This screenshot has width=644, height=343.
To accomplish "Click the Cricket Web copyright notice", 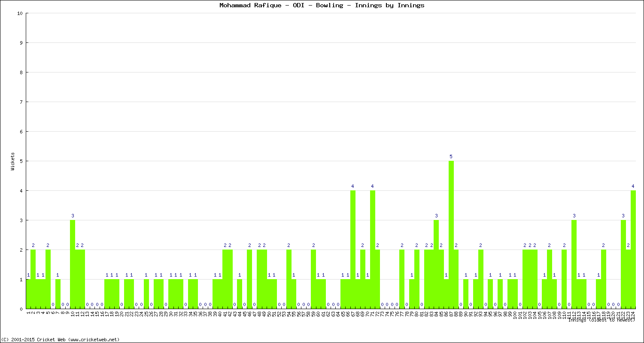I will [x=60, y=339].
